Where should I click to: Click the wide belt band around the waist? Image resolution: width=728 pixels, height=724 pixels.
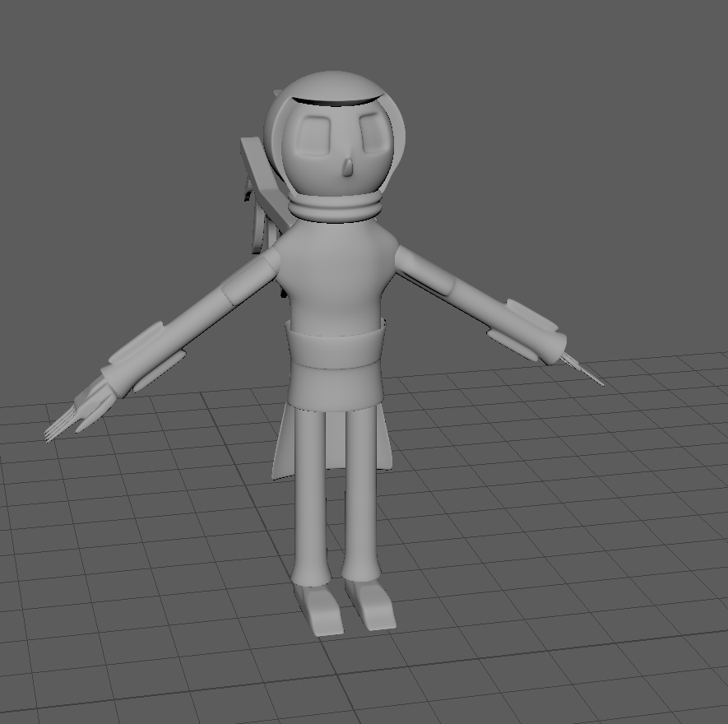click(x=336, y=346)
